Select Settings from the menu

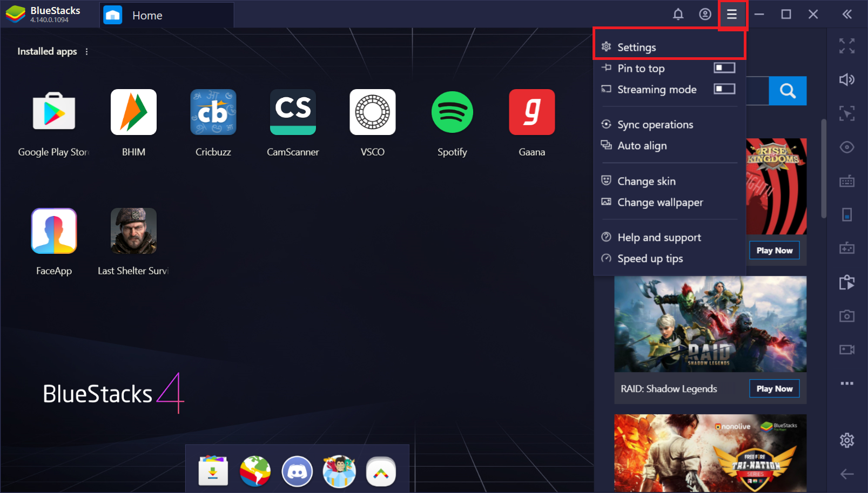pos(669,47)
